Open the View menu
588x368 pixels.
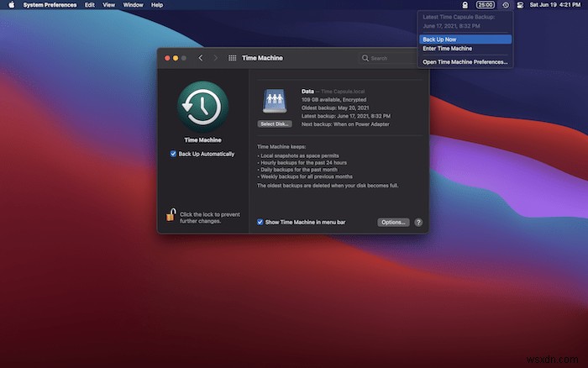coord(108,5)
